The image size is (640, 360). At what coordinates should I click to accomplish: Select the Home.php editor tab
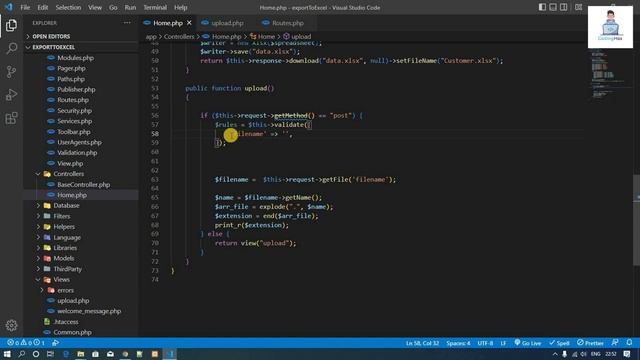coord(167,23)
